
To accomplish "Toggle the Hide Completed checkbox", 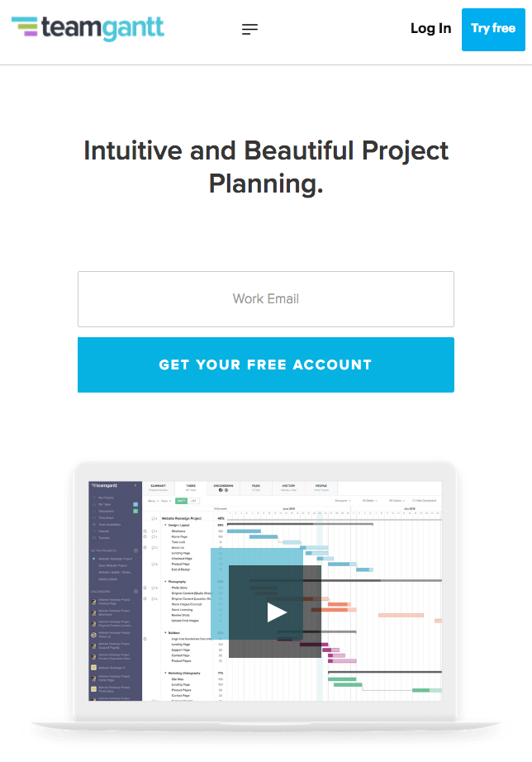I will tap(413, 501).
